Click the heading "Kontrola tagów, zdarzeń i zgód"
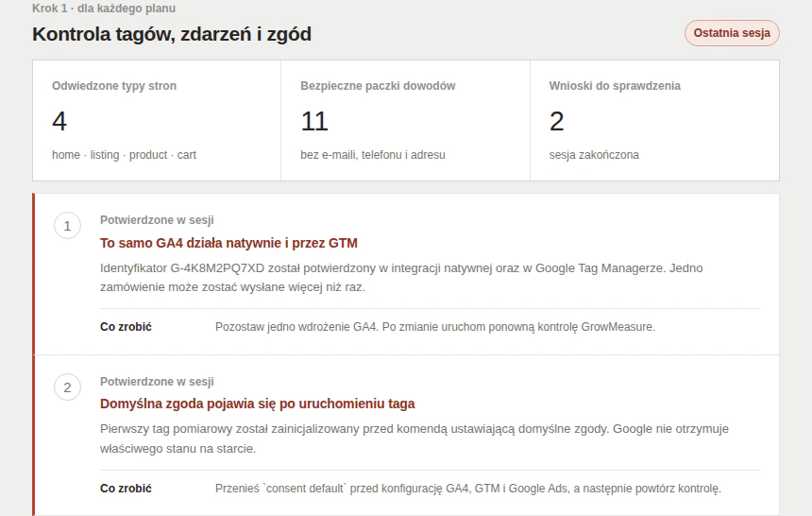The height and width of the screenshot is (516, 812). coord(172,34)
